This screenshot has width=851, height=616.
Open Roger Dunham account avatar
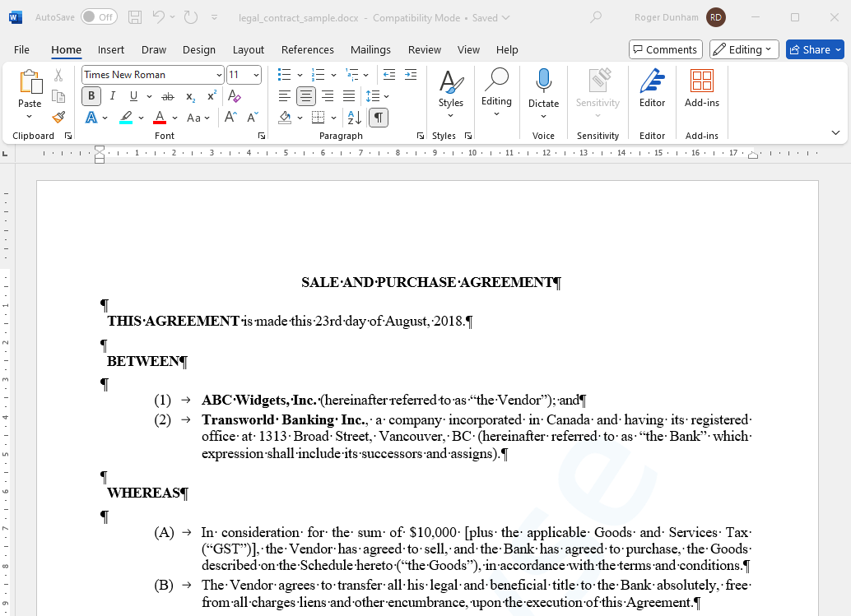coord(716,17)
